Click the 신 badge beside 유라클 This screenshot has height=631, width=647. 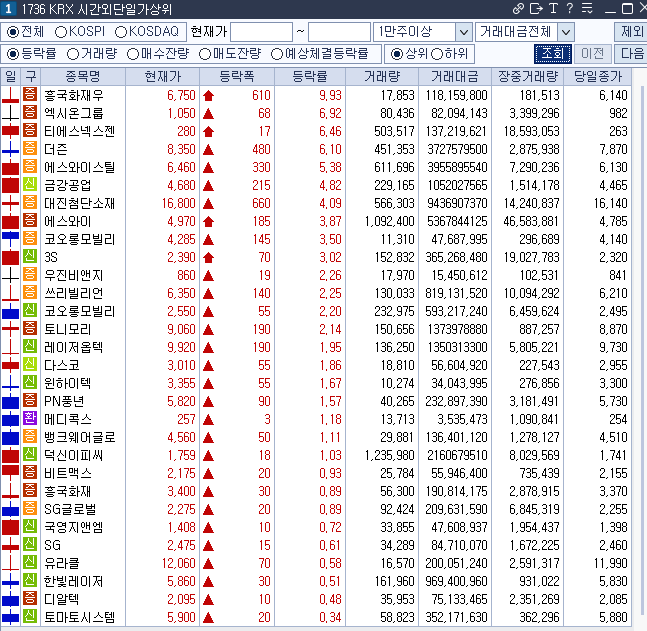[30, 562]
